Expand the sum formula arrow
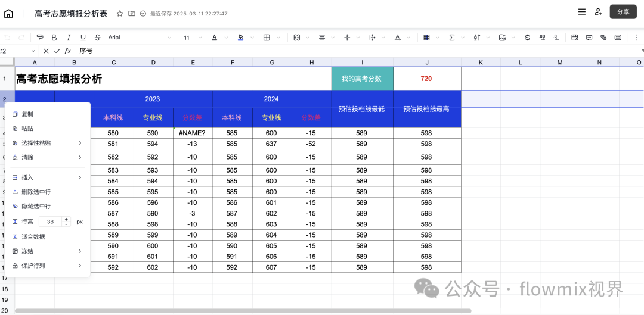Screen dimensions: 644x315 pyautogui.click(x=463, y=38)
